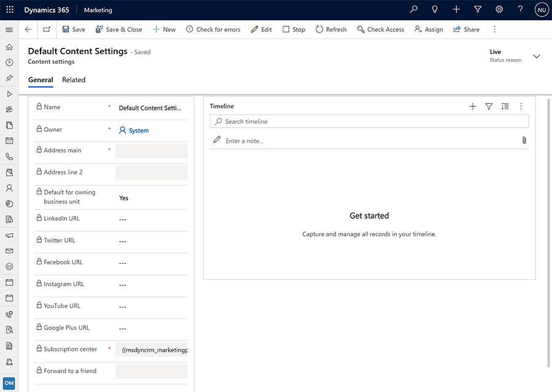Open the System owner link
552x392 pixels.
click(139, 130)
